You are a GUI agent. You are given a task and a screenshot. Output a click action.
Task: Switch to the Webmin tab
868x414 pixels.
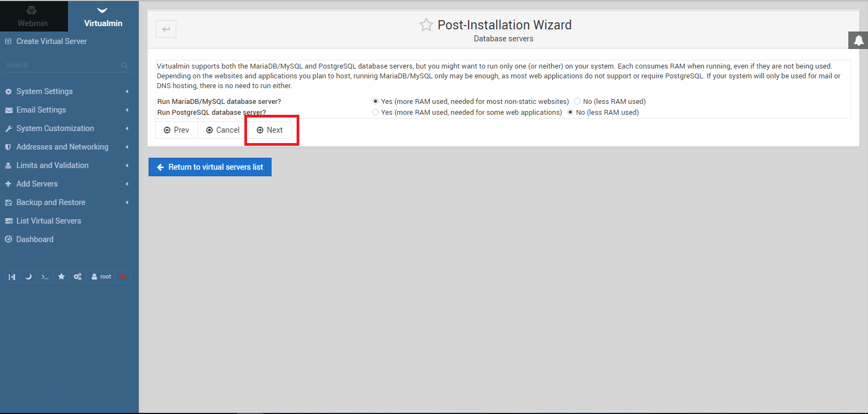coord(33,16)
